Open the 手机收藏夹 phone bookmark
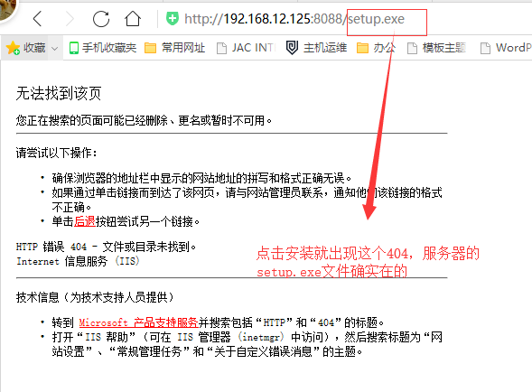This screenshot has height=392, width=532. pos(102,48)
